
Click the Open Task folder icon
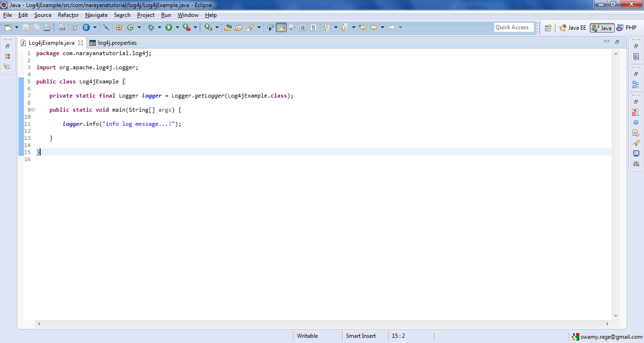(x=239, y=27)
